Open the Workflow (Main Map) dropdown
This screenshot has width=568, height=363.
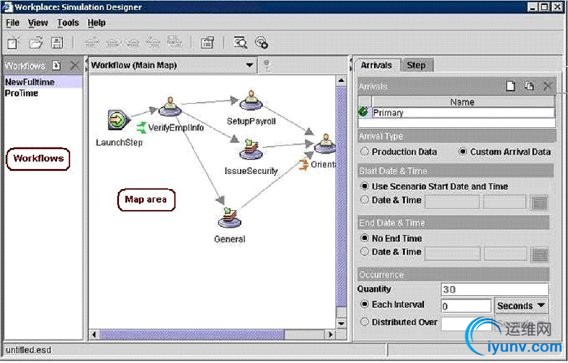tap(172, 65)
